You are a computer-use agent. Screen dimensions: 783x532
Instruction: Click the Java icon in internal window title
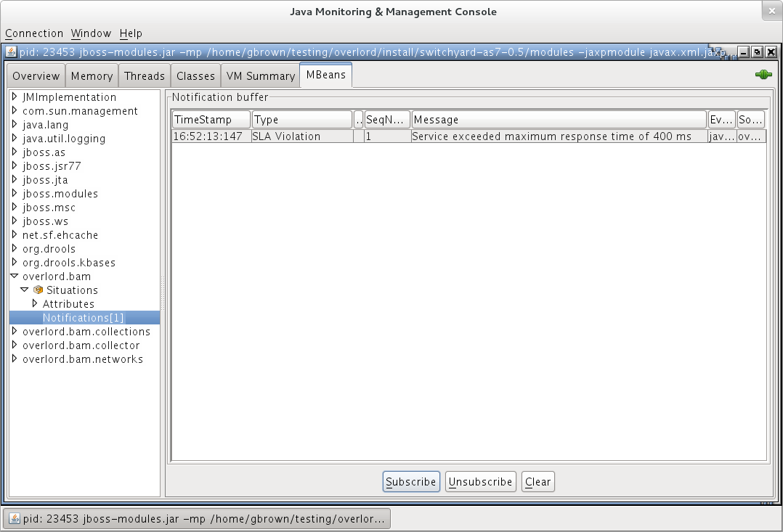click(x=11, y=52)
